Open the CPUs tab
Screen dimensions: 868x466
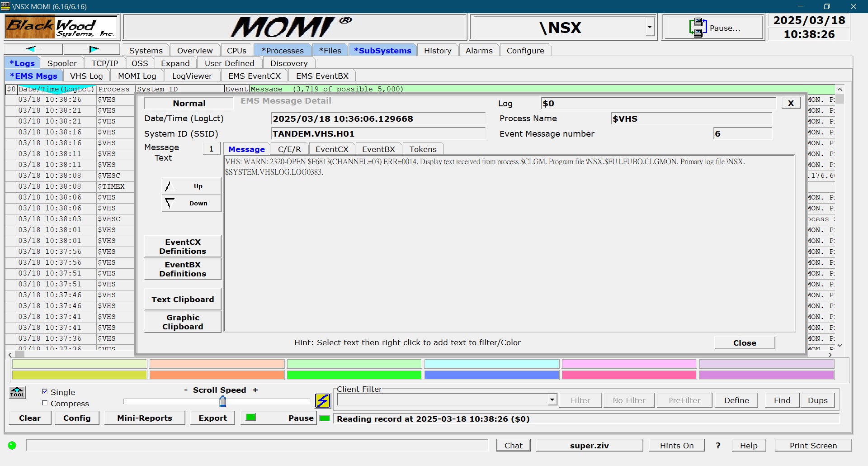(x=236, y=50)
